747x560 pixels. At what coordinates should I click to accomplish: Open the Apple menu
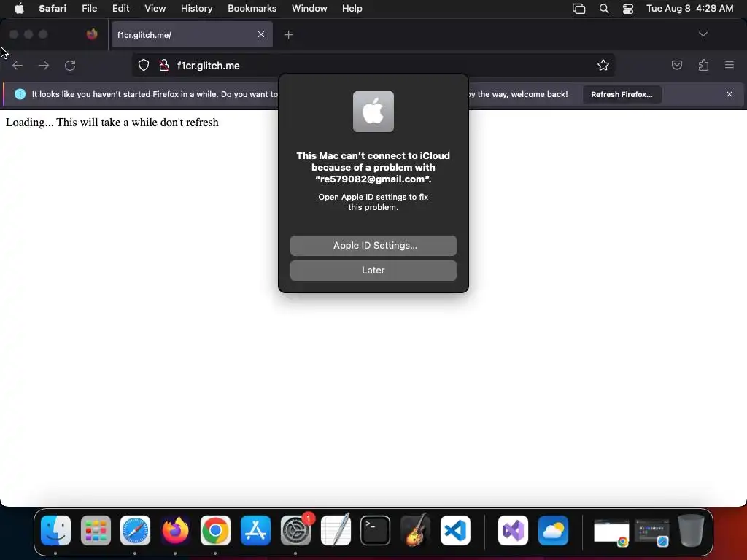pos(19,9)
